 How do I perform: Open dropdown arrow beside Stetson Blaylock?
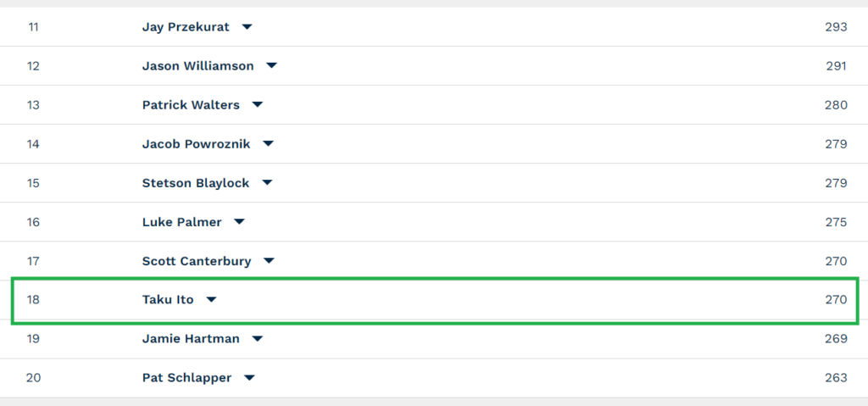tap(267, 183)
